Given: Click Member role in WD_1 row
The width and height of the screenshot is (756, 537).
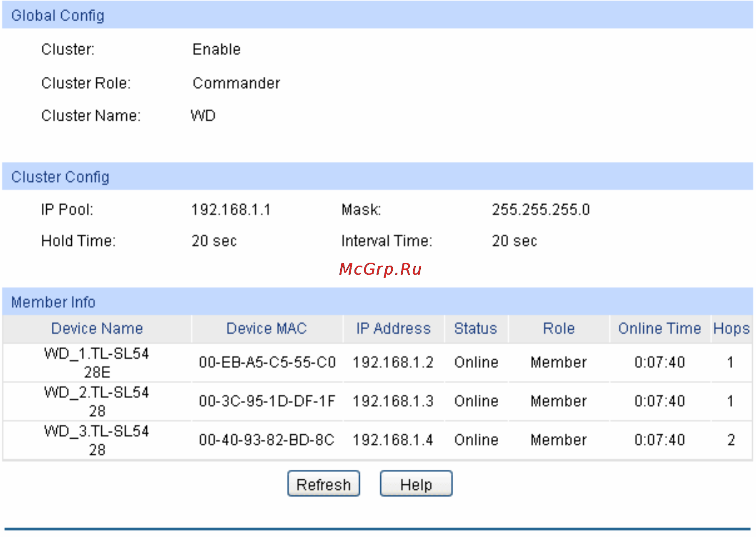Looking at the screenshot, I should (559, 362).
